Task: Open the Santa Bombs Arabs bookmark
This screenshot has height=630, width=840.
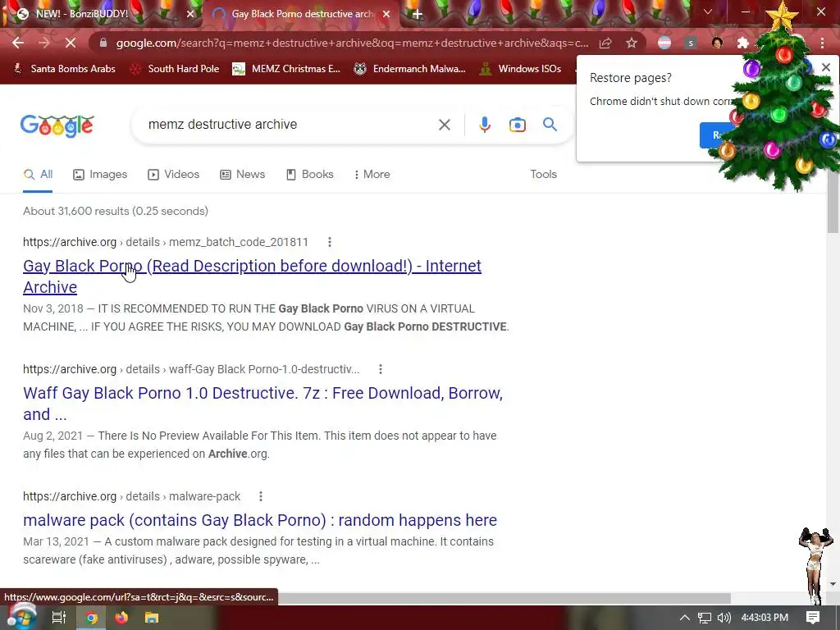Action: (x=64, y=69)
